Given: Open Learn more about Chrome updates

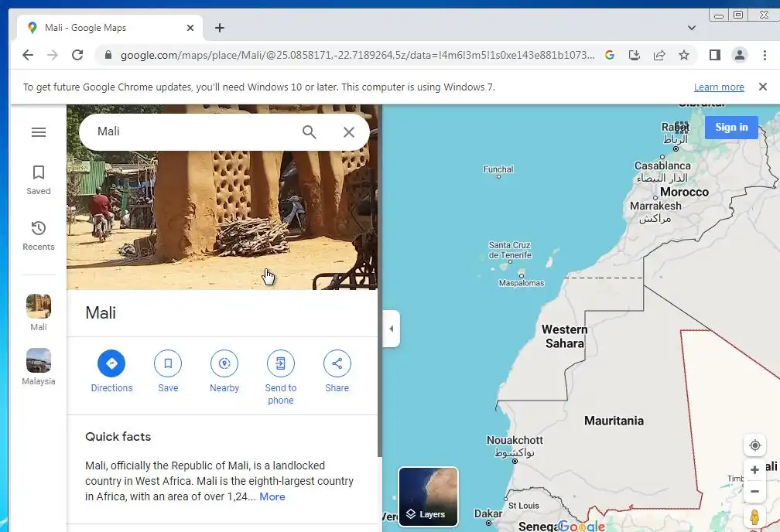Looking at the screenshot, I should point(719,87).
